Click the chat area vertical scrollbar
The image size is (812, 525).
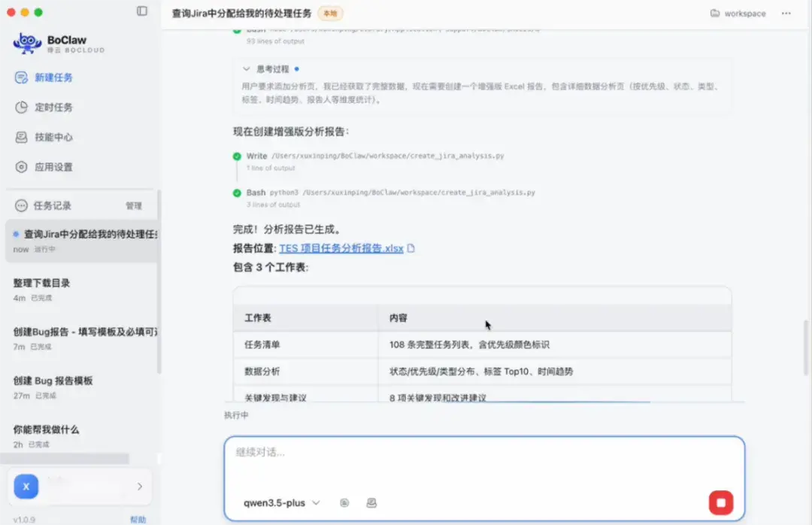point(806,347)
